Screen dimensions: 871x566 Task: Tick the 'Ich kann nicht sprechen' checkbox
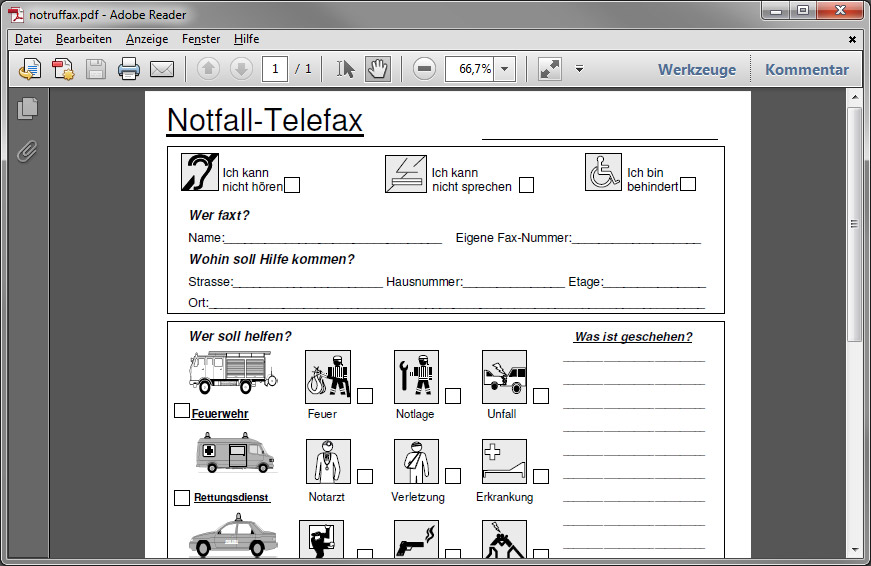(x=526, y=185)
